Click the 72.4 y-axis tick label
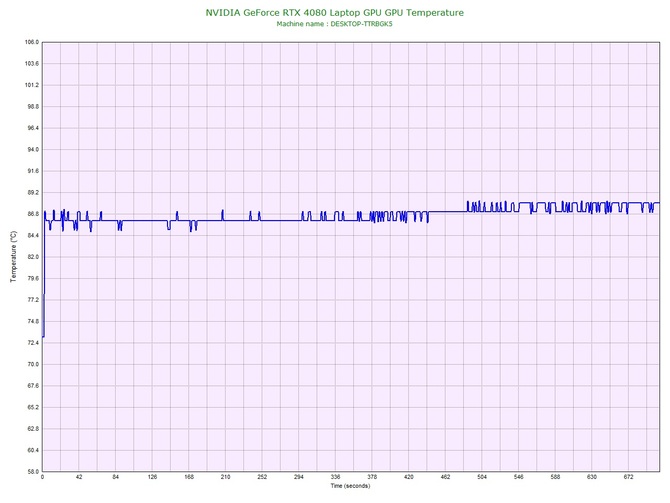Viewport: 670px width, 503px height. coord(33,343)
